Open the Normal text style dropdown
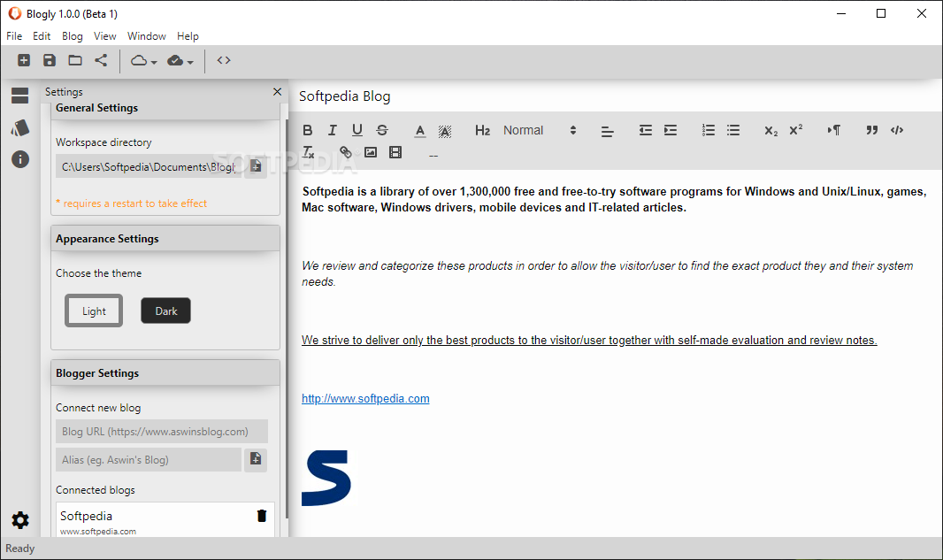Viewport: 943px width, 560px height. pyautogui.click(x=540, y=130)
